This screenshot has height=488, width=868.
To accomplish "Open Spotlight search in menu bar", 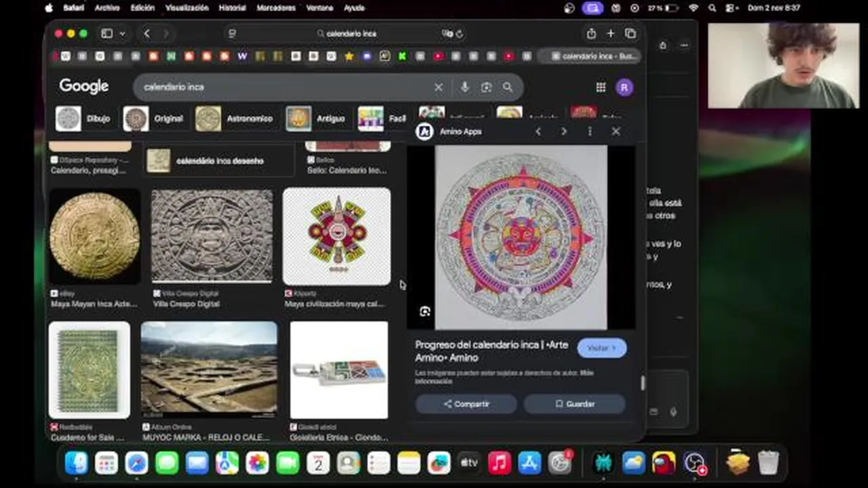I will [x=712, y=8].
